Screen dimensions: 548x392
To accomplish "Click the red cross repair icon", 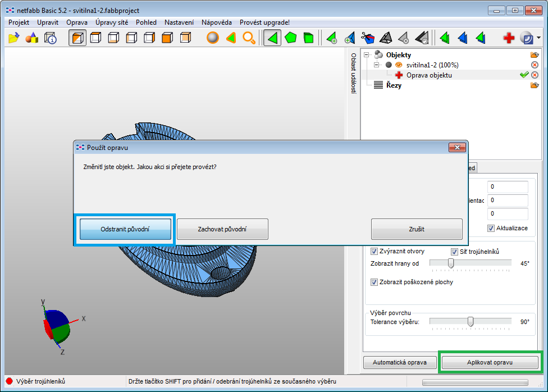I will (x=509, y=38).
